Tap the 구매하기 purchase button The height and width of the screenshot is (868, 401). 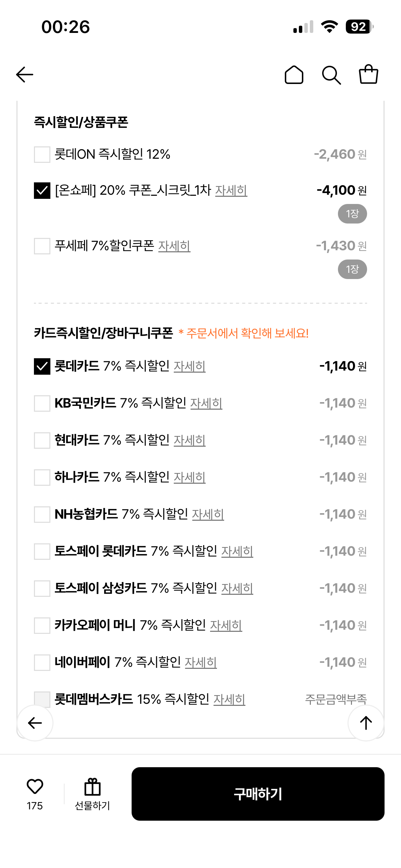tap(258, 794)
